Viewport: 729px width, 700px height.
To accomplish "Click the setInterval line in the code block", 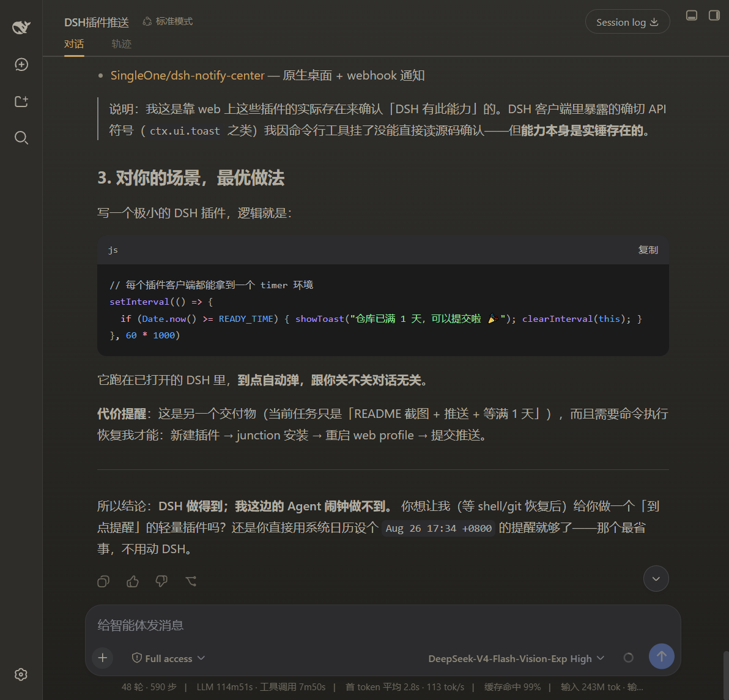I will (x=161, y=302).
